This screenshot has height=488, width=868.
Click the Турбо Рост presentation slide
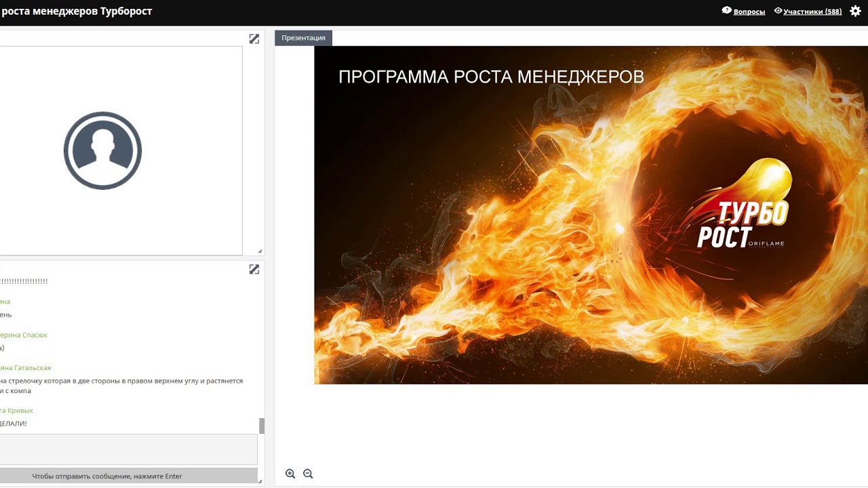pyautogui.click(x=591, y=215)
